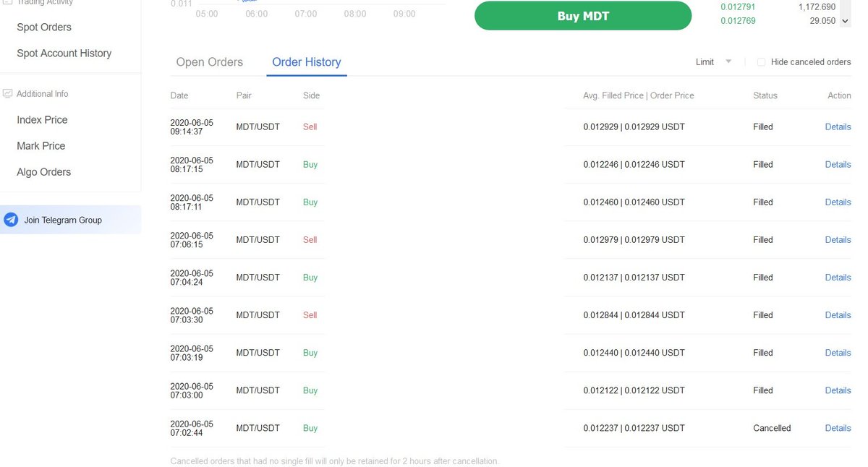Click order book amount 1,172.690
The width and height of the screenshot is (868, 467).
817,7
